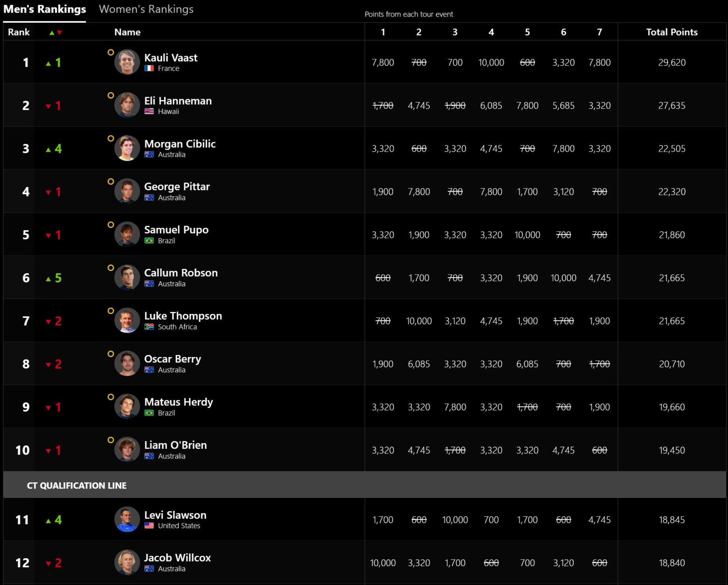Image resolution: width=728 pixels, height=585 pixels.
Task: Click the Brazil flag under Samuel Pupo
Action: coord(149,241)
